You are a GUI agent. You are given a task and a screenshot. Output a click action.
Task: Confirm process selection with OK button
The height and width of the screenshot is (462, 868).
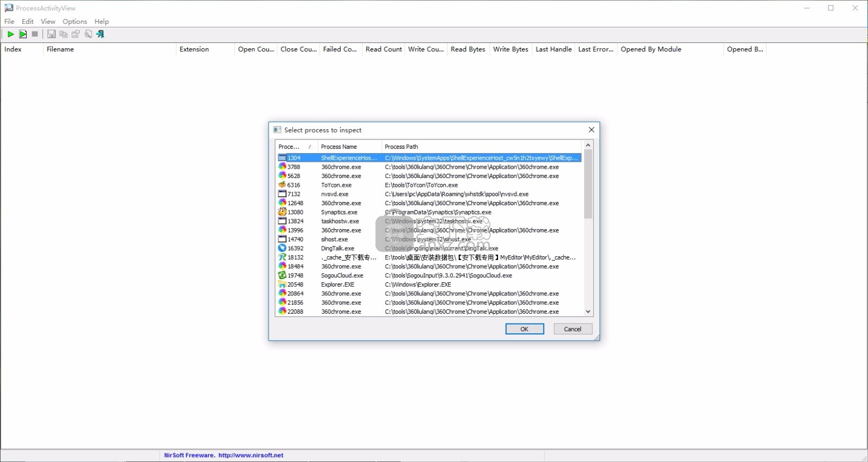tap(525, 329)
